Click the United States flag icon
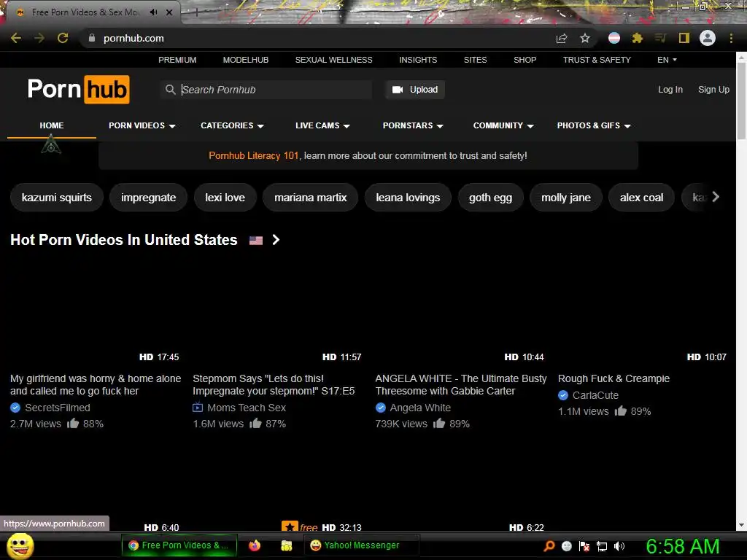 tap(256, 241)
